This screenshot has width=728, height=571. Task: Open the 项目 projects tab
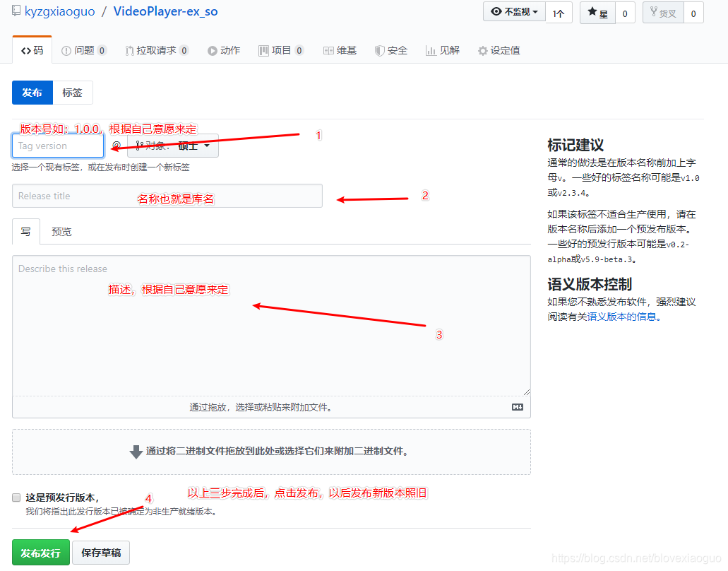(x=281, y=50)
